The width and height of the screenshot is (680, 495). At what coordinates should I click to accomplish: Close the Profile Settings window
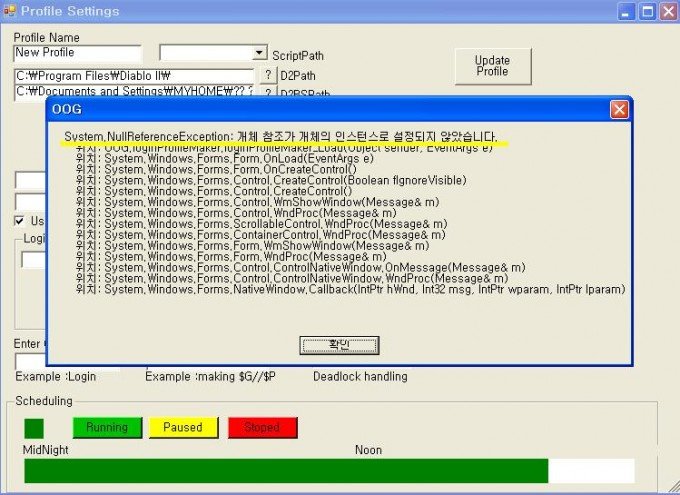[668, 11]
